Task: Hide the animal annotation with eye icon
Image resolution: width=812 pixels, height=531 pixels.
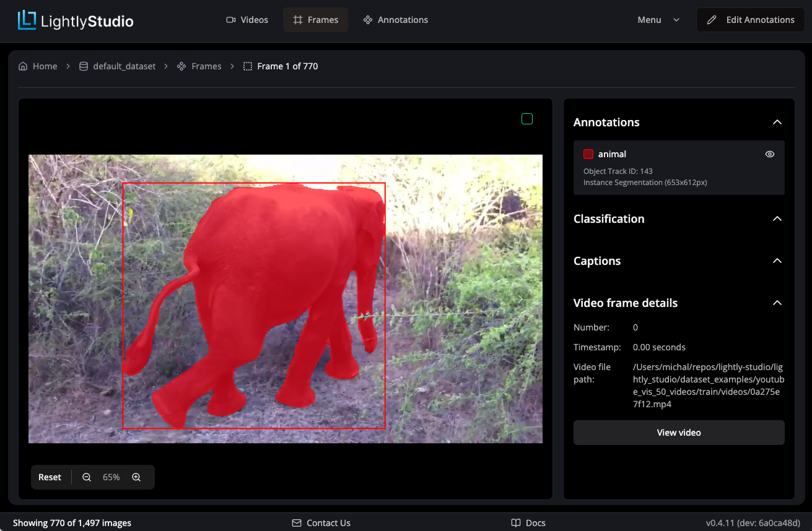Action: click(x=770, y=154)
